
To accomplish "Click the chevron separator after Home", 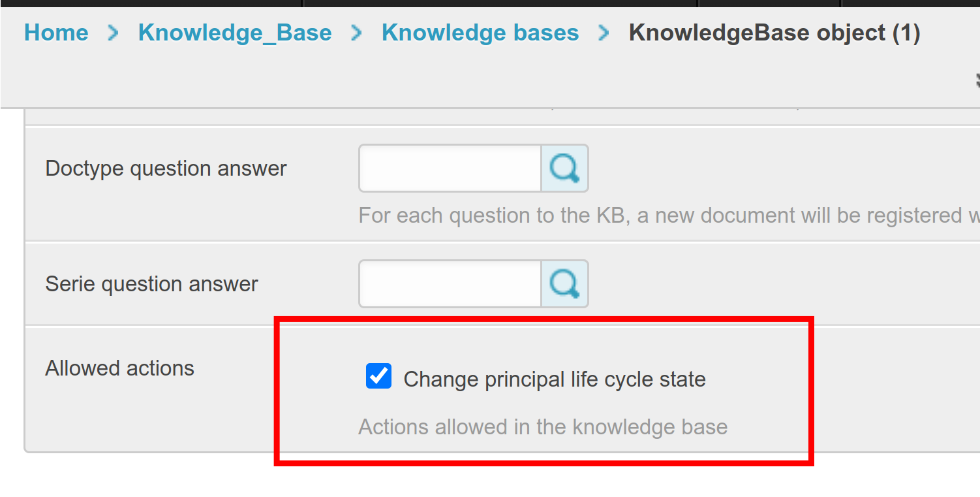I will [x=114, y=33].
